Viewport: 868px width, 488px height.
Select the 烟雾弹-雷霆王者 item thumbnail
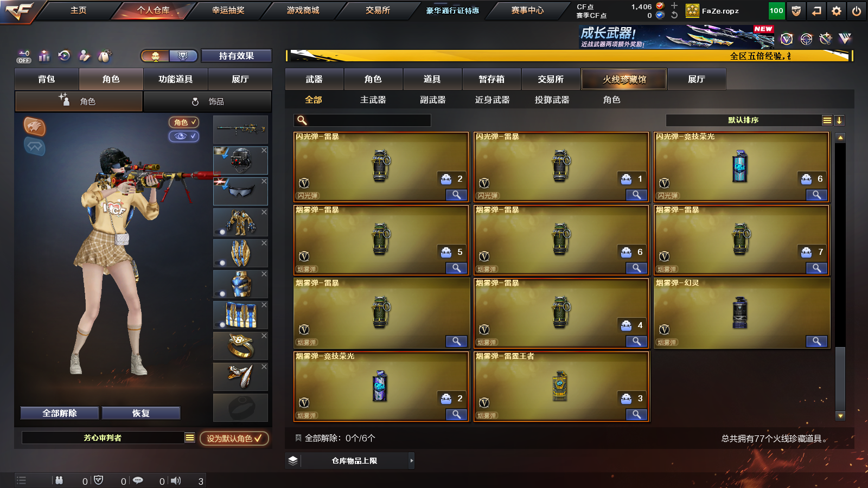tap(560, 387)
